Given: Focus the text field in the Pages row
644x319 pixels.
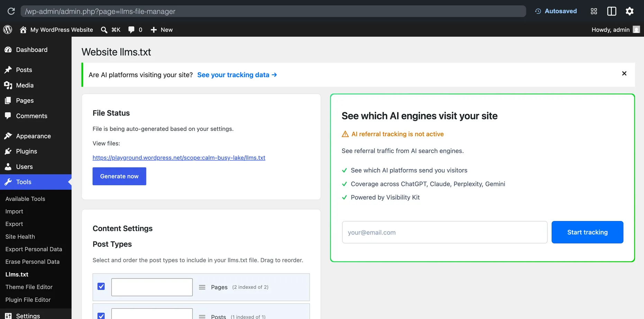Looking at the screenshot, I should (152, 287).
